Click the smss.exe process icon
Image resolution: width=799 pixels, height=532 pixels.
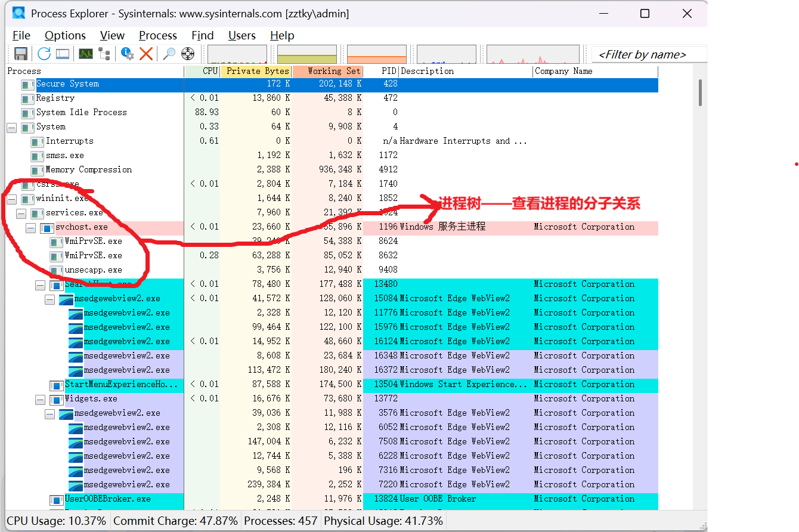[x=37, y=156]
